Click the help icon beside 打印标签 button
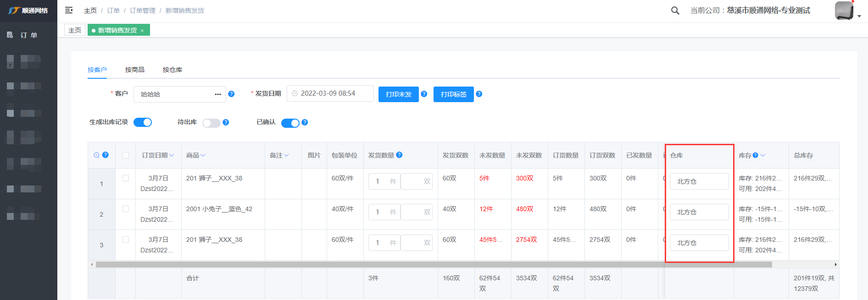 tap(479, 94)
